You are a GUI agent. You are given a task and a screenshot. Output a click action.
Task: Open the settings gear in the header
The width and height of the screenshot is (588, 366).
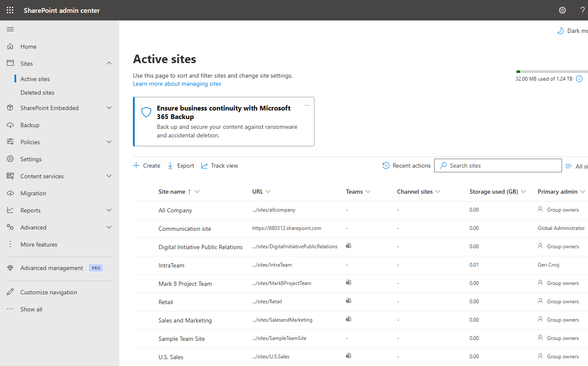click(x=562, y=10)
